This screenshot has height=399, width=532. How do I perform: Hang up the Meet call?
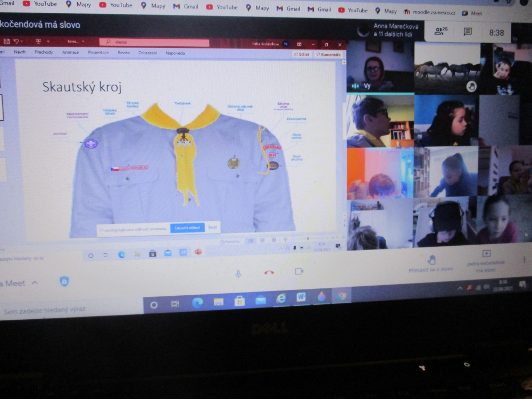269,272
